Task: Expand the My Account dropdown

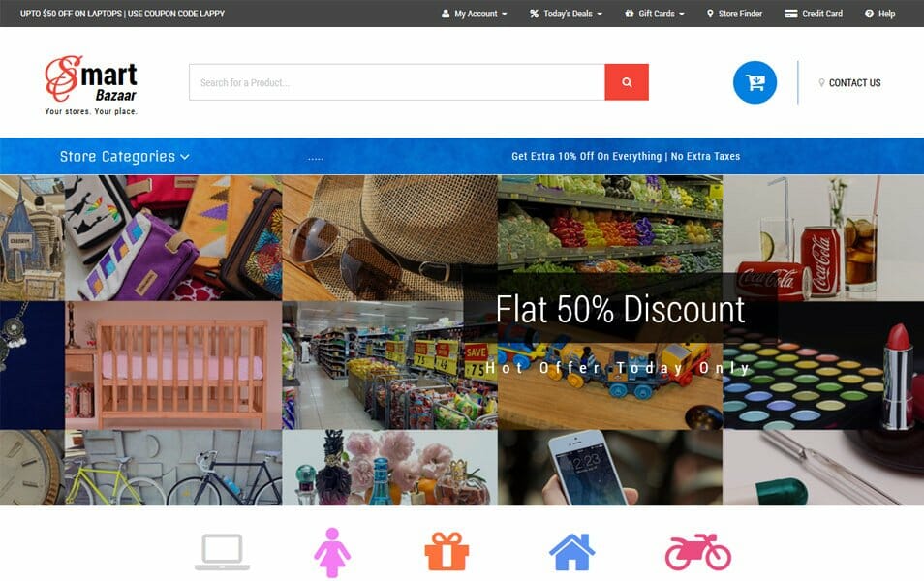Action: 475,14
